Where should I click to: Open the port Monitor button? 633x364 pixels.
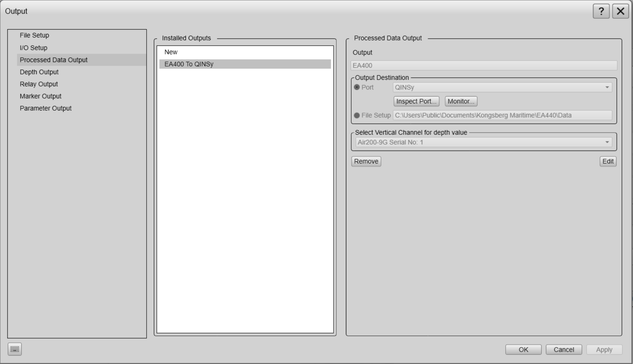(461, 101)
